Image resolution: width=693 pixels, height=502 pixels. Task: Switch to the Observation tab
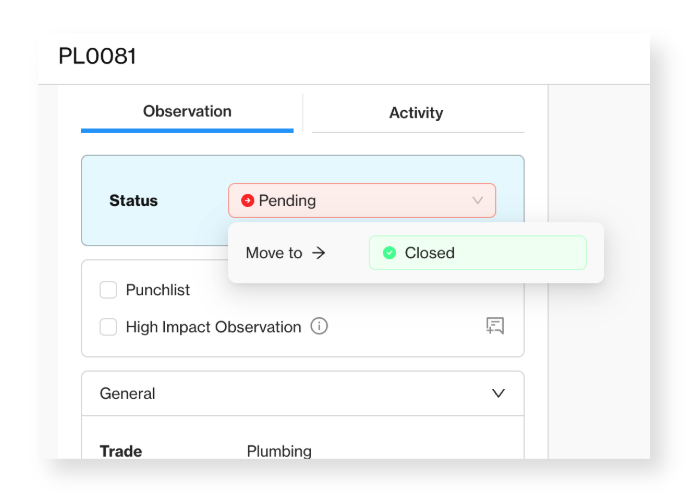coord(187,113)
